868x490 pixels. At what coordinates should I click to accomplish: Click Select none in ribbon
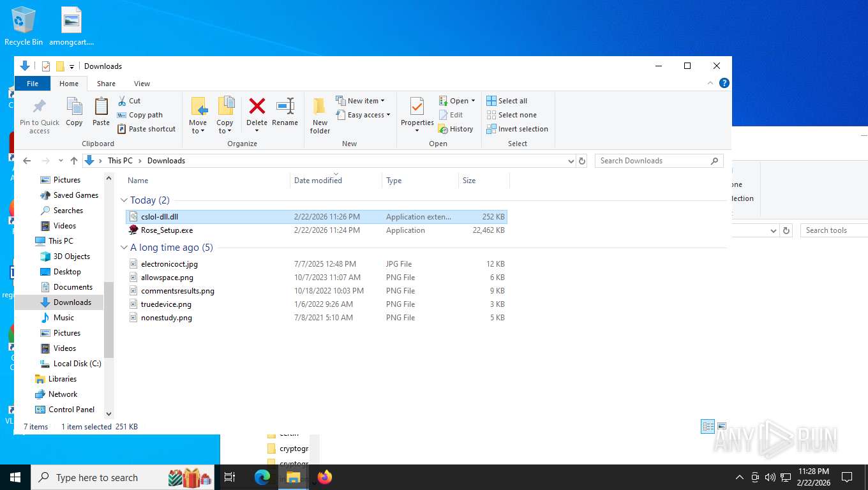pyautogui.click(x=511, y=115)
